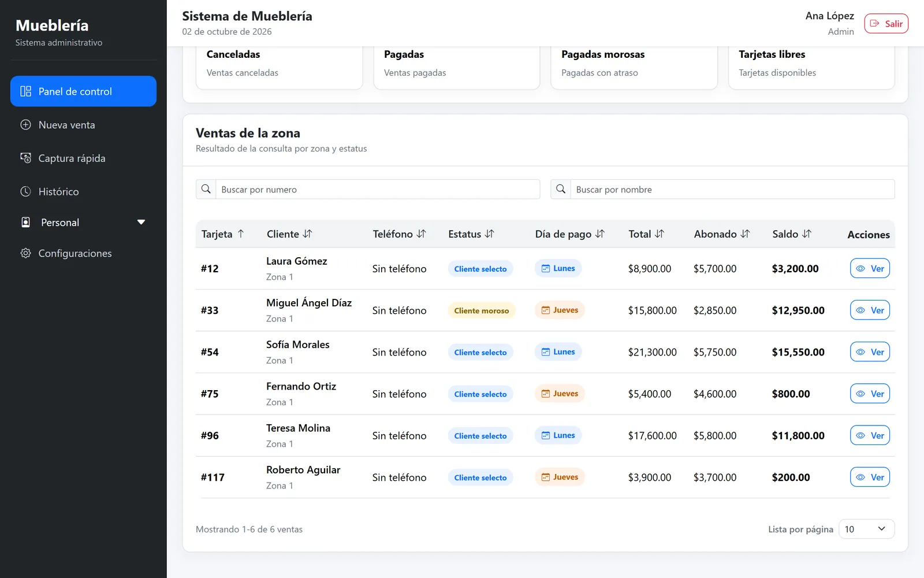This screenshot has width=924, height=578.
Task: View sale #96 of Teresa Molina
Action: [x=870, y=435]
